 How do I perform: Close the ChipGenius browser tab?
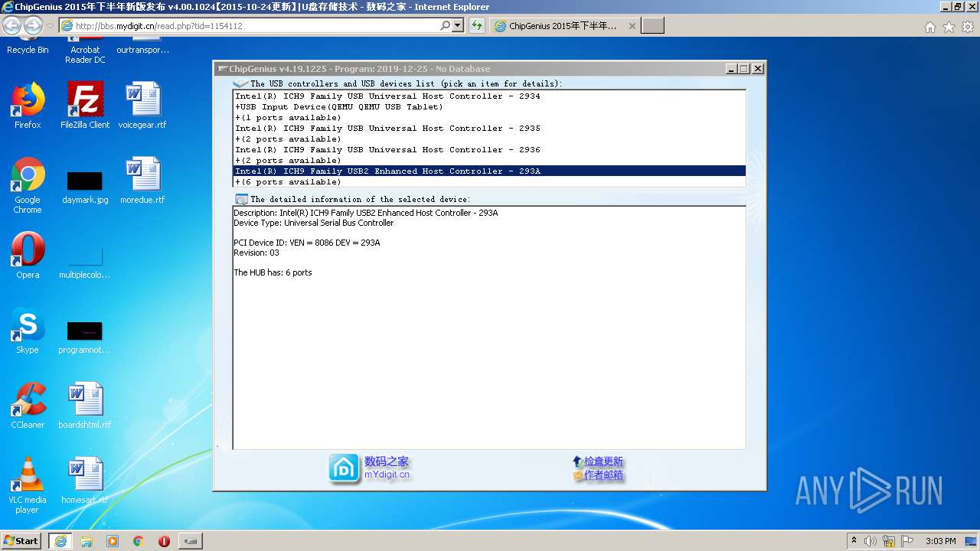[x=632, y=26]
